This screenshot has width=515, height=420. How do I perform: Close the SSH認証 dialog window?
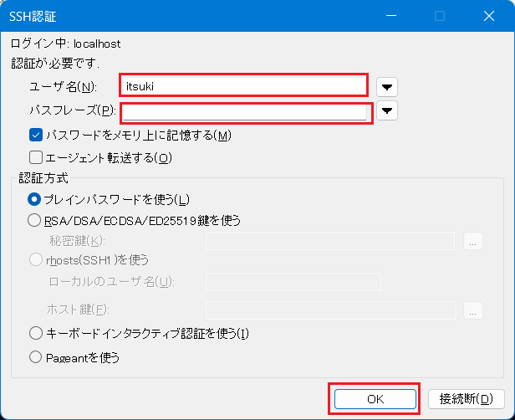pyautogui.click(x=489, y=16)
